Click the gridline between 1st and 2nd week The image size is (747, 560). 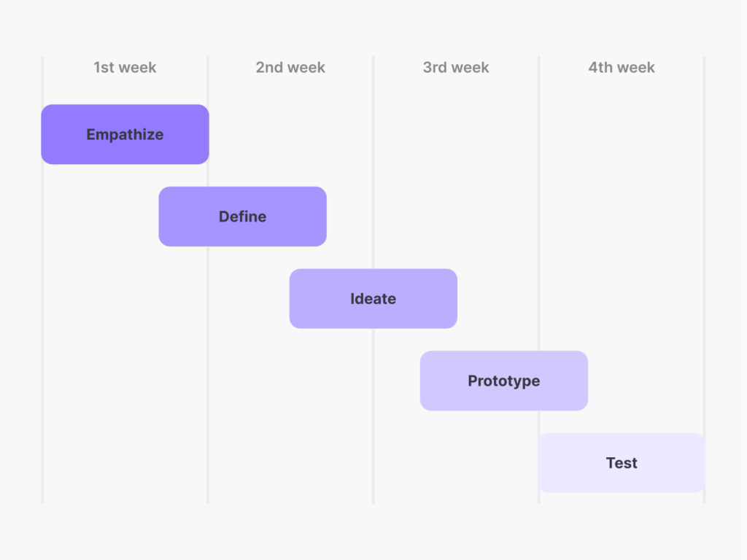click(x=208, y=365)
